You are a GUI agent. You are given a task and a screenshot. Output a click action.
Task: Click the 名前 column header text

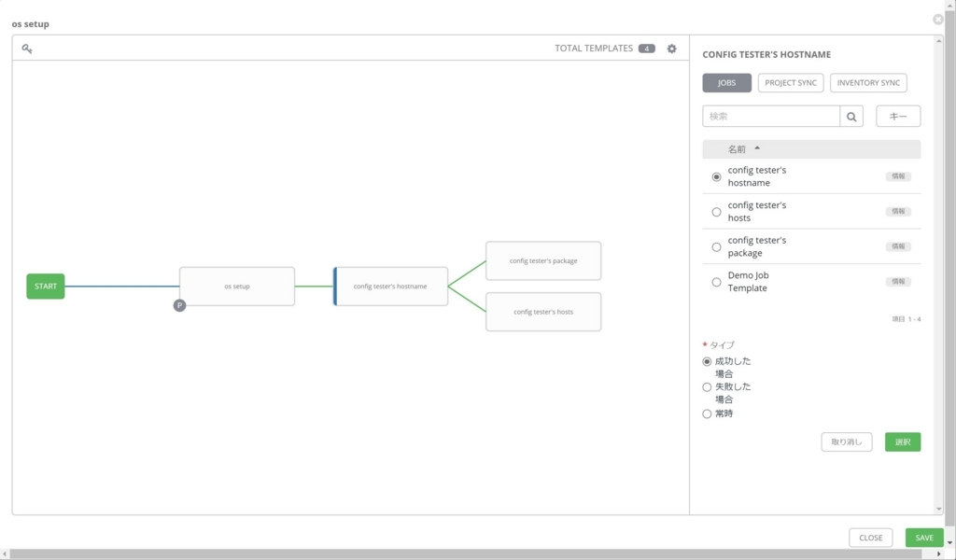pyautogui.click(x=737, y=149)
